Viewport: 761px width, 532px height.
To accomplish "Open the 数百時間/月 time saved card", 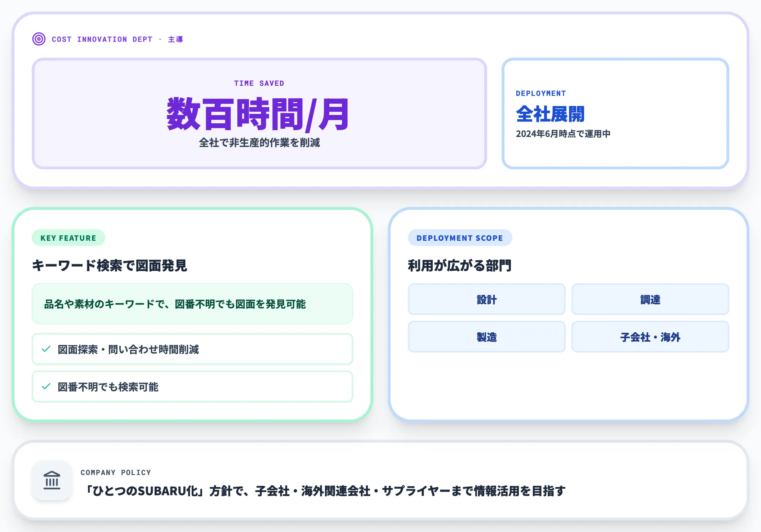I will tap(259, 114).
